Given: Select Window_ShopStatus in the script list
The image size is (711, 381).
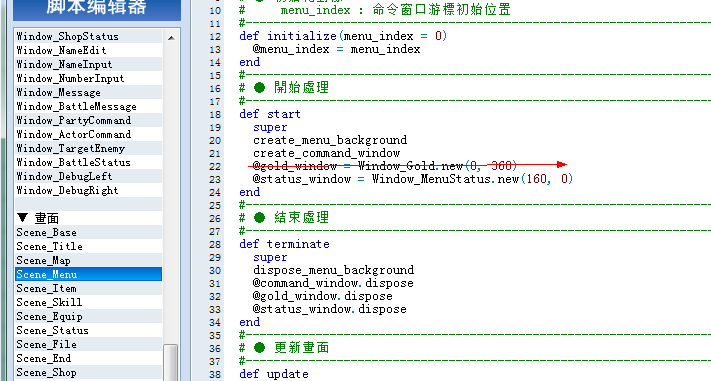Looking at the screenshot, I should (88, 36).
